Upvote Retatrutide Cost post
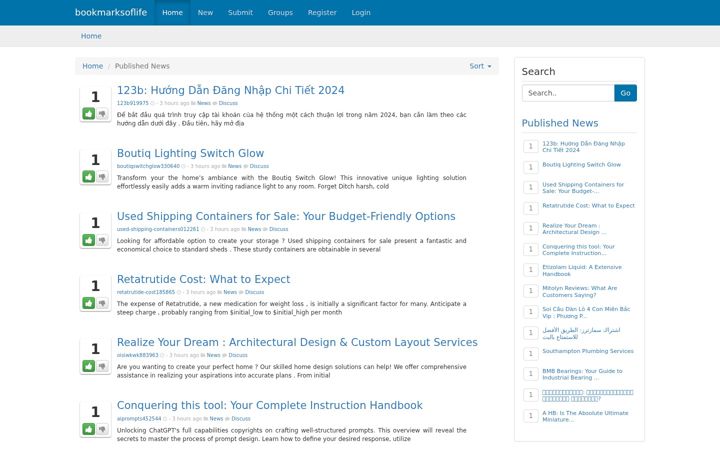The image size is (720, 450). point(89,303)
